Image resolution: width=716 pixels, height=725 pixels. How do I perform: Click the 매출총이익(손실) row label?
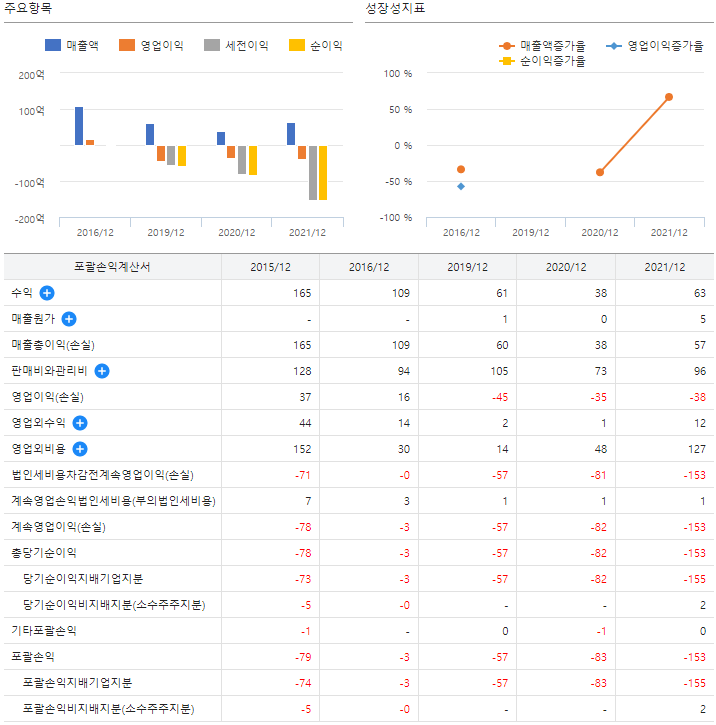53,345
